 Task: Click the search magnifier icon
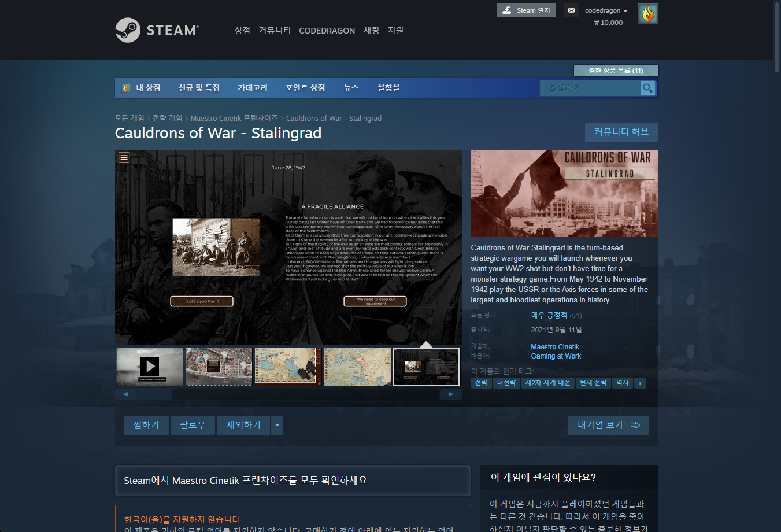pos(647,88)
